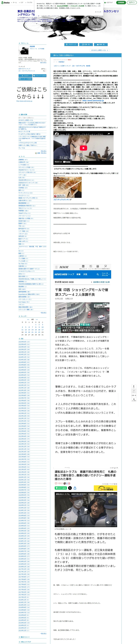Open the Ameba logo home link
The image size is (138, 644).
click(x=5, y=2)
